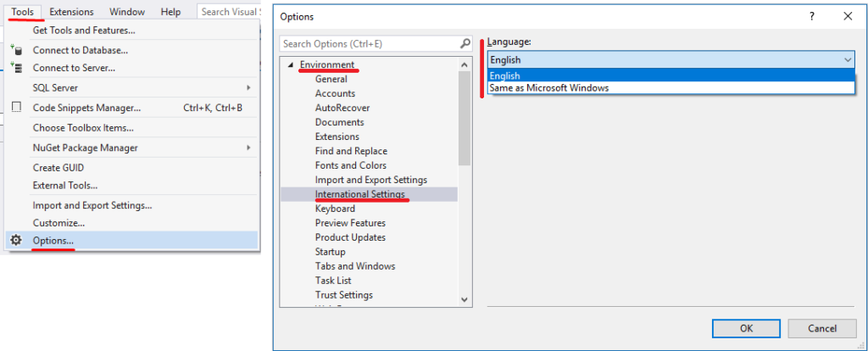868x351 pixels.
Task: Click the magnifier icon in Search Options
Action: click(x=465, y=43)
